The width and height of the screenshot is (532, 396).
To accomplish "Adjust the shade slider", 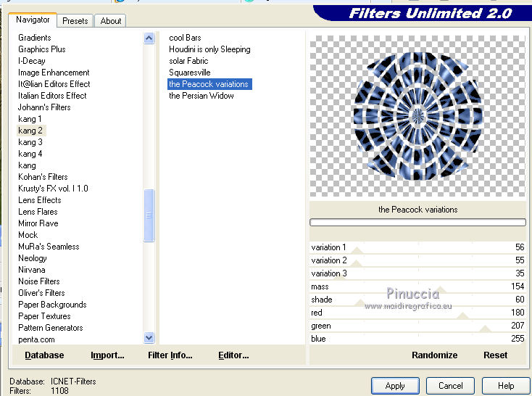I will pyautogui.click(x=417, y=300).
